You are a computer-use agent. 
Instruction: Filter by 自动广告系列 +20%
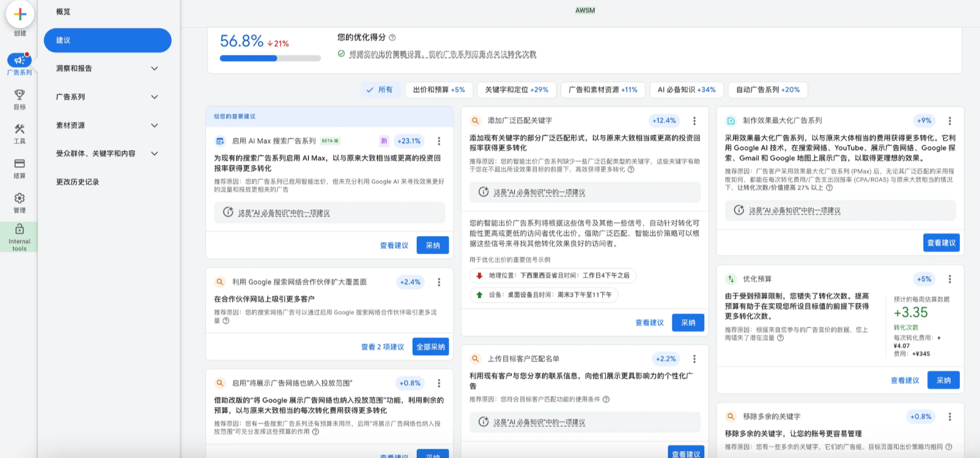[768, 90]
